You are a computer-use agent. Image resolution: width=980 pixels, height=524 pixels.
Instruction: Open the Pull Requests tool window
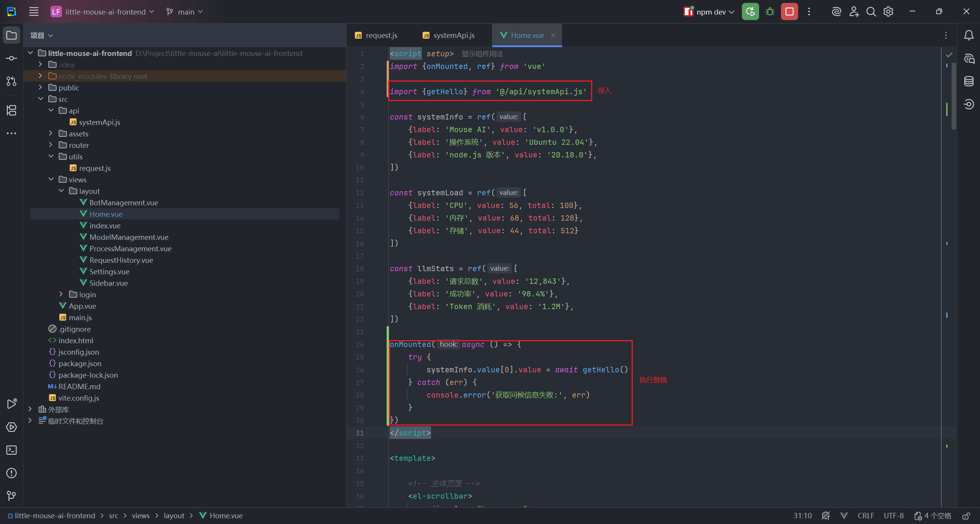pyautogui.click(x=11, y=81)
